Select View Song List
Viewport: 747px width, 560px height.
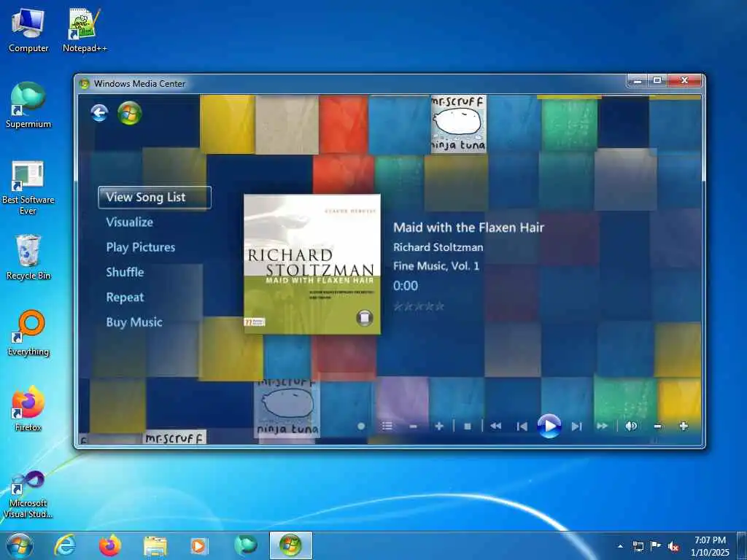pyautogui.click(x=155, y=197)
